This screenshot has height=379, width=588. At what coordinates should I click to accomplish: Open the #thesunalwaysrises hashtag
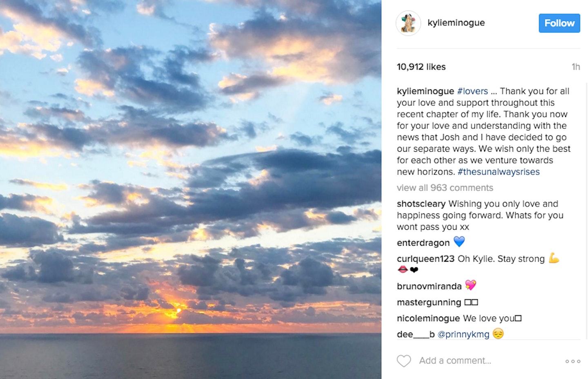(499, 172)
